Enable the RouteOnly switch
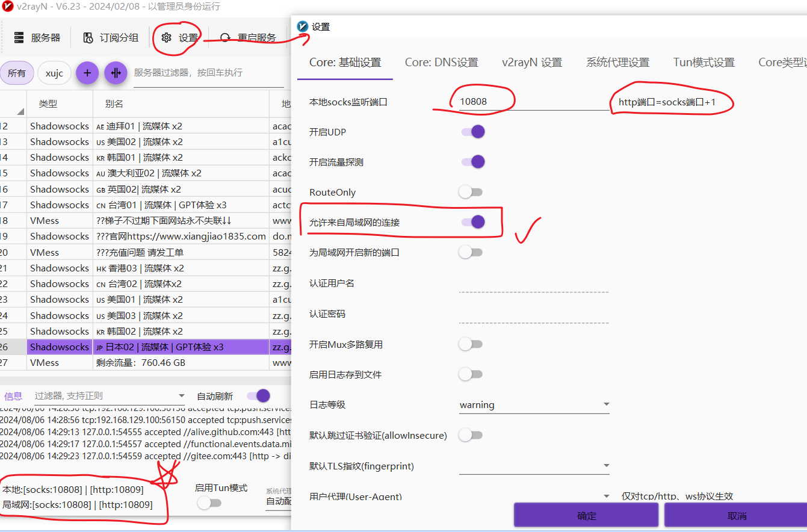The image size is (807, 532). coord(471,192)
